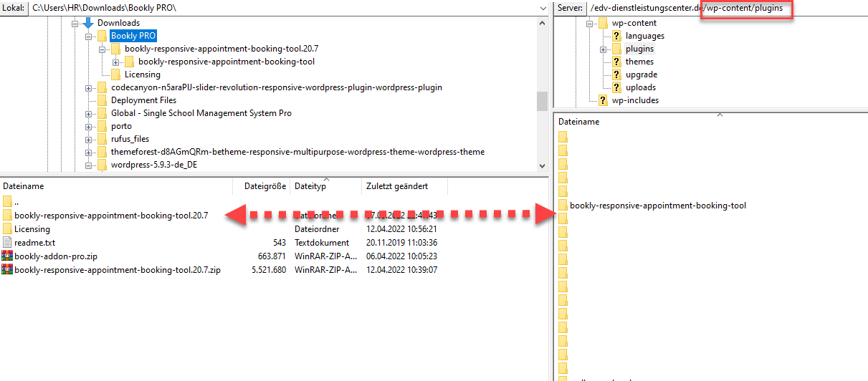The width and height of the screenshot is (868, 381).
Task: Expand the Global - Single School Management node
Action: (x=89, y=113)
